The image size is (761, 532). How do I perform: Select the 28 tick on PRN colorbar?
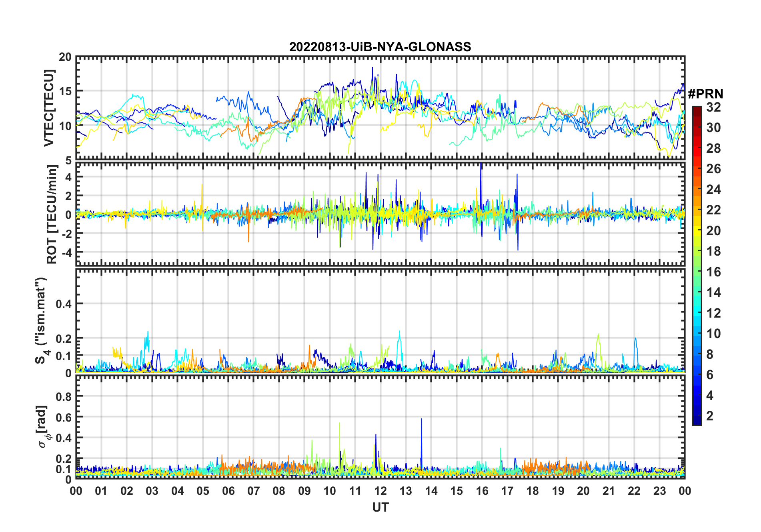tap(713, 148)
